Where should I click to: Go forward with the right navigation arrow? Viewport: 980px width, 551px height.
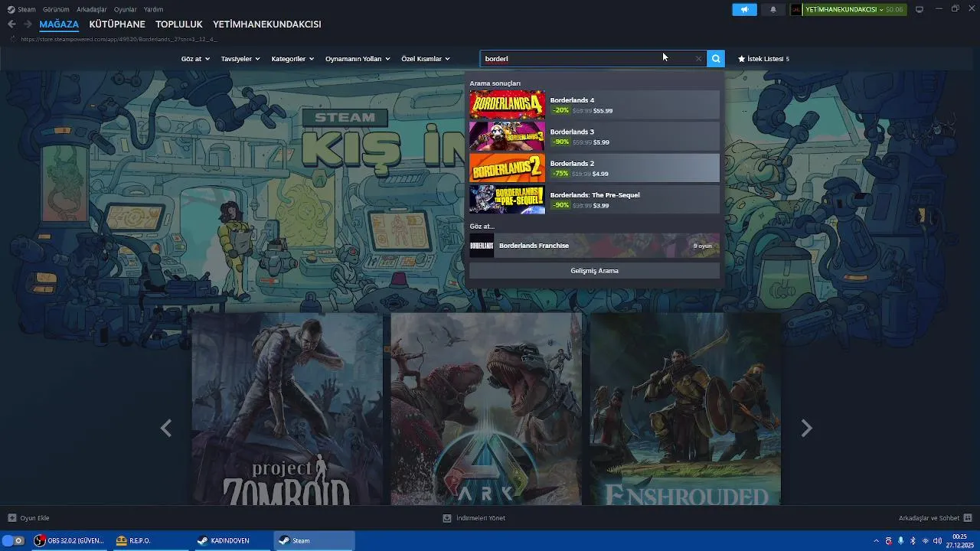coord(28,24)
